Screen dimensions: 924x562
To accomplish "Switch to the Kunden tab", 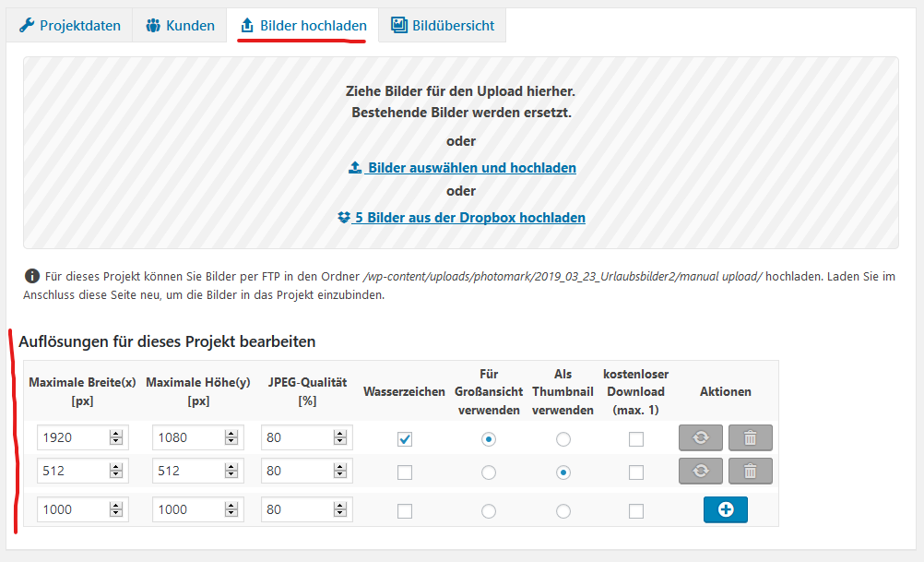I will coord(181,26).
